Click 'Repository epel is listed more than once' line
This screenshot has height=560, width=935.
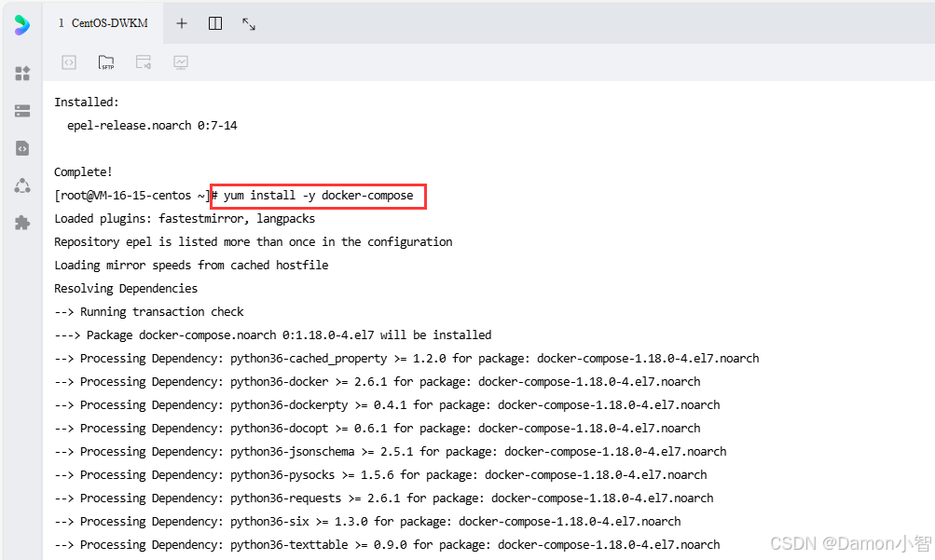click(253, 242)
